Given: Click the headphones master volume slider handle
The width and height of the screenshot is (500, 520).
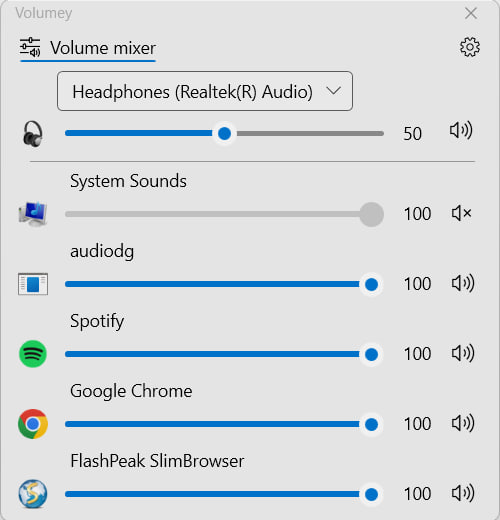Looking at the screenshot, I should pos(224,134).
